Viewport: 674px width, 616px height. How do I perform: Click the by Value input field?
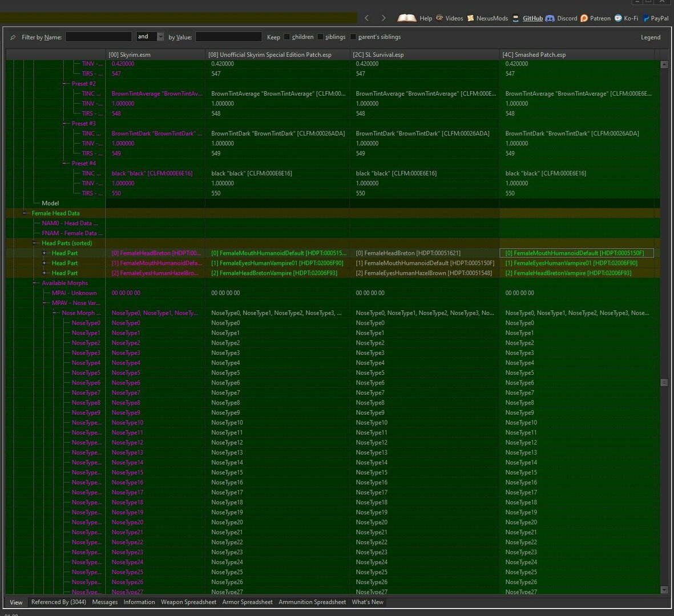tap(229, 37)
